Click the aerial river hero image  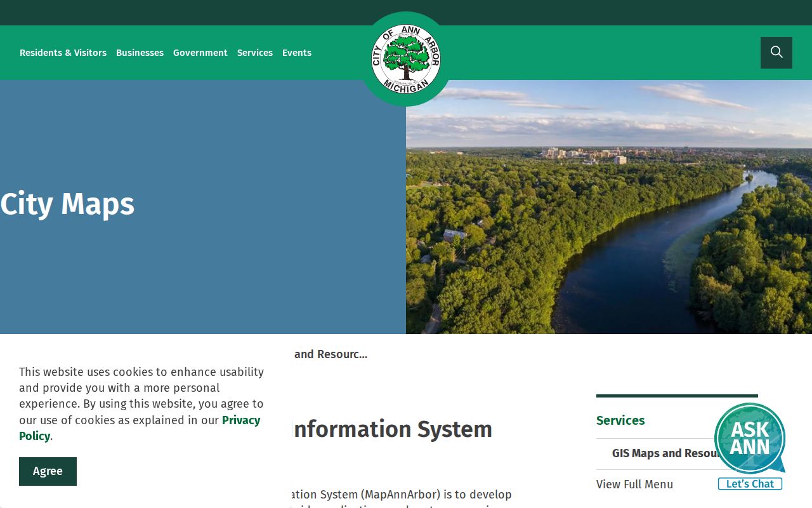tap(609, 207)
